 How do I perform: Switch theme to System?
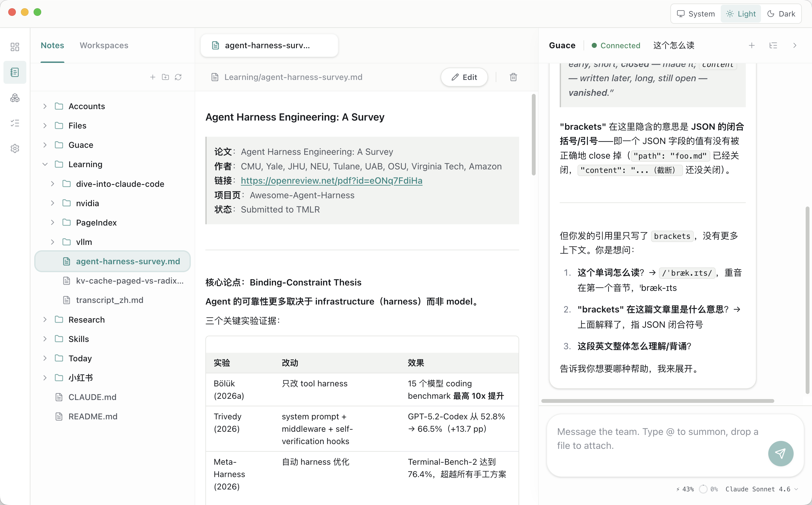tap(696, 14)
